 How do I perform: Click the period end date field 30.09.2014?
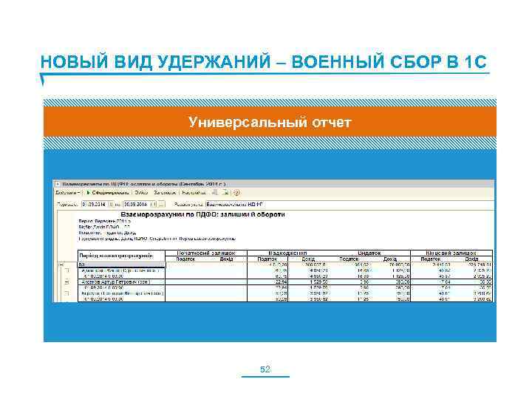(137, 204)
